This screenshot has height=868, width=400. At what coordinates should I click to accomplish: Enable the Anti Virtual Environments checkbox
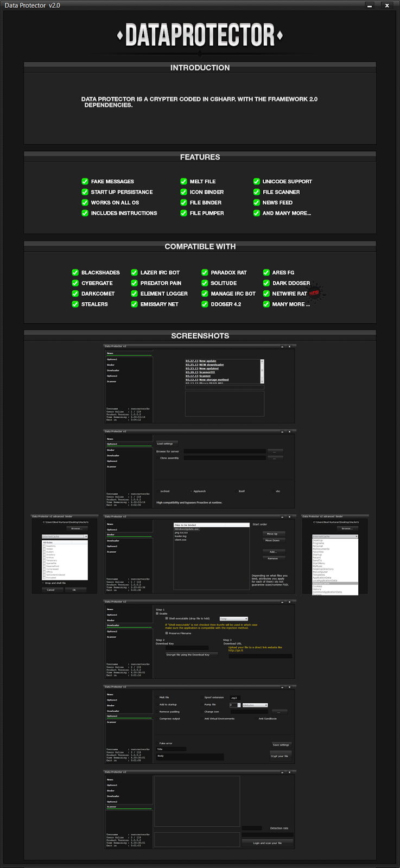(202, 719)
